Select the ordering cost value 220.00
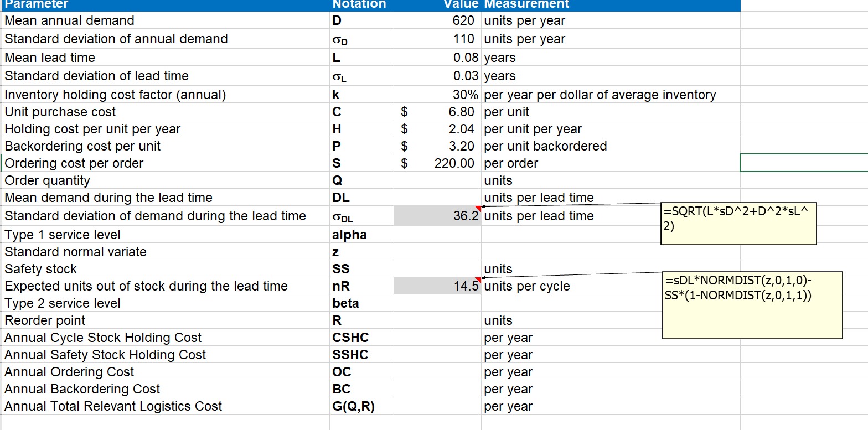868x430 pixels. (437, 163)
